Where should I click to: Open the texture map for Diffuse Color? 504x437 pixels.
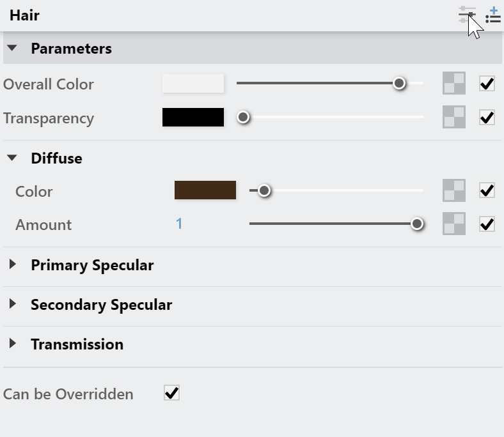pos(454,190)
